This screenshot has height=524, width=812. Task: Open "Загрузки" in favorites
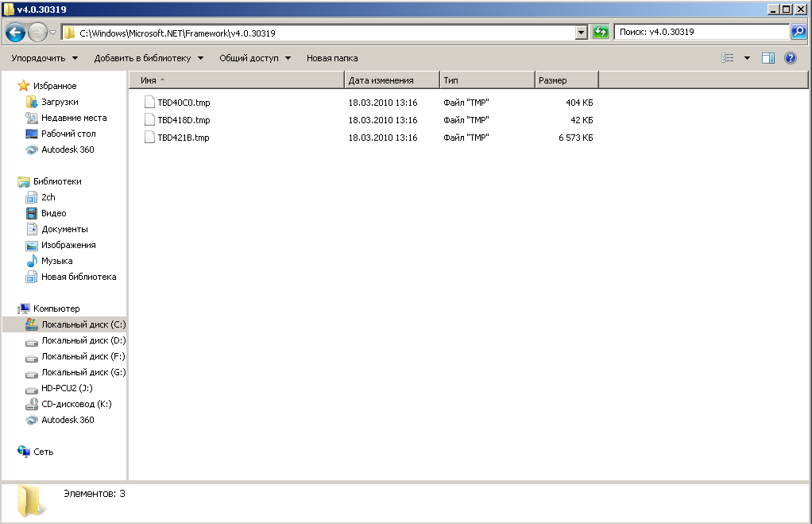60,102
